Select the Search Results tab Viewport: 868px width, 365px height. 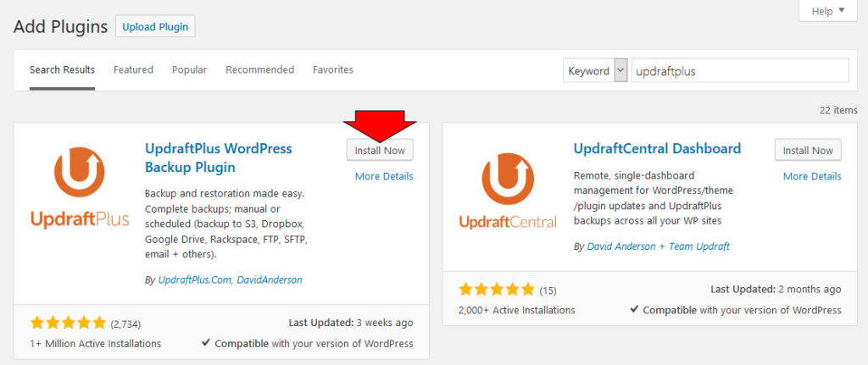click(x=62, y=69)
